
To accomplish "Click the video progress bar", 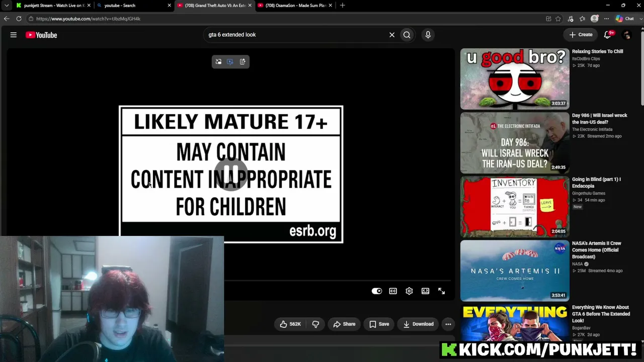I will 337,281.
